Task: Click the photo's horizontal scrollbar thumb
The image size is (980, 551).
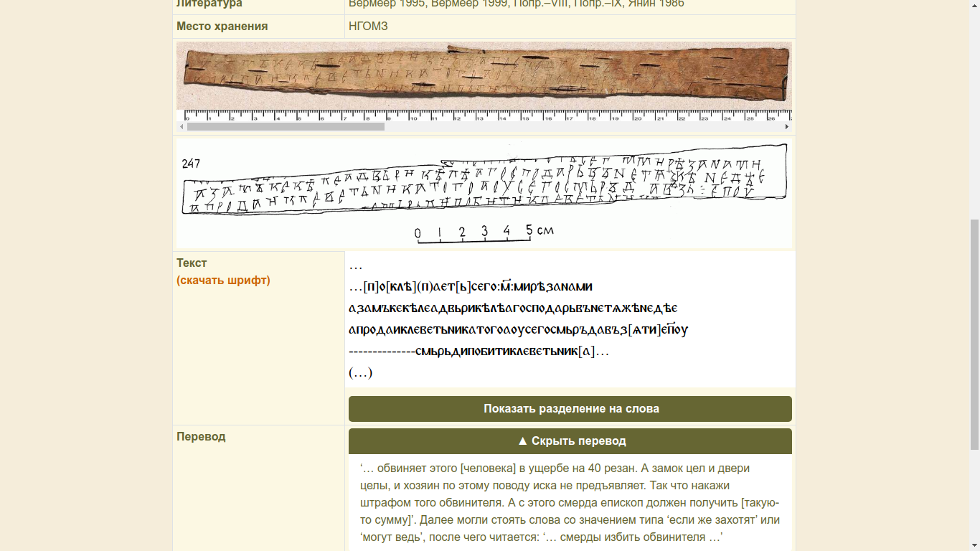Action: [x=286, y=127]
